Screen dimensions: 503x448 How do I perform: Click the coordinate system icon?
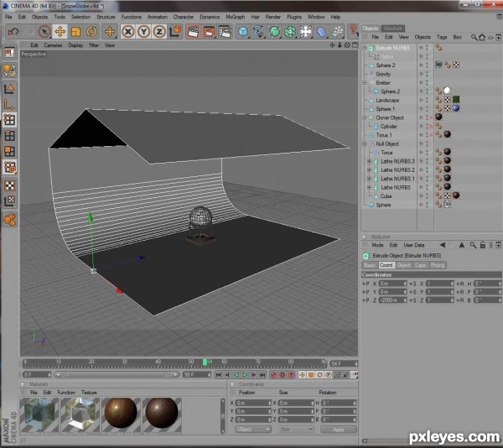pos(175,31)
